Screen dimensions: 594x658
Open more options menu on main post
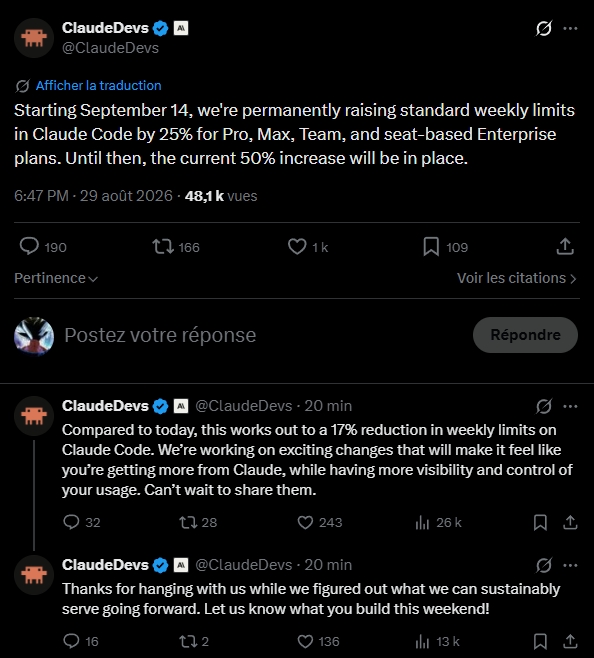click(x=570, y=29)
